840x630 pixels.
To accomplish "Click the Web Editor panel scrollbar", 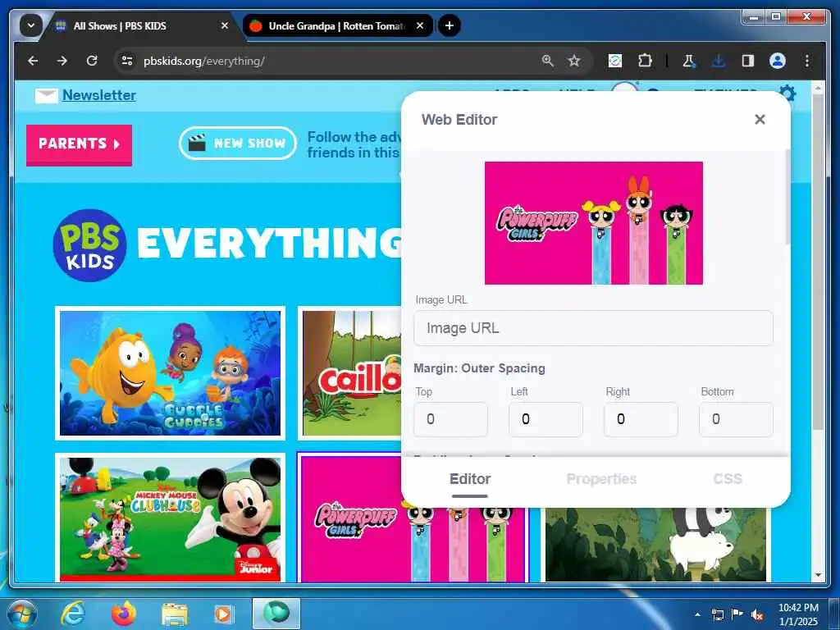I will pos(787,197).
